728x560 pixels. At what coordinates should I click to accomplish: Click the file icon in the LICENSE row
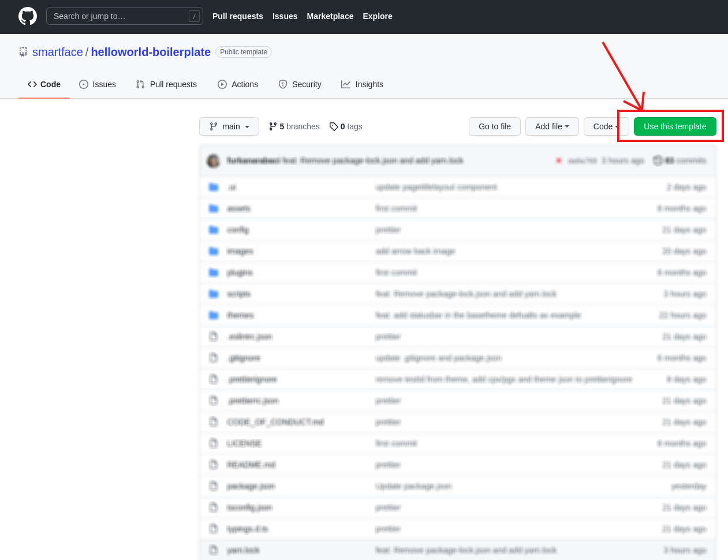pos(214,443)
